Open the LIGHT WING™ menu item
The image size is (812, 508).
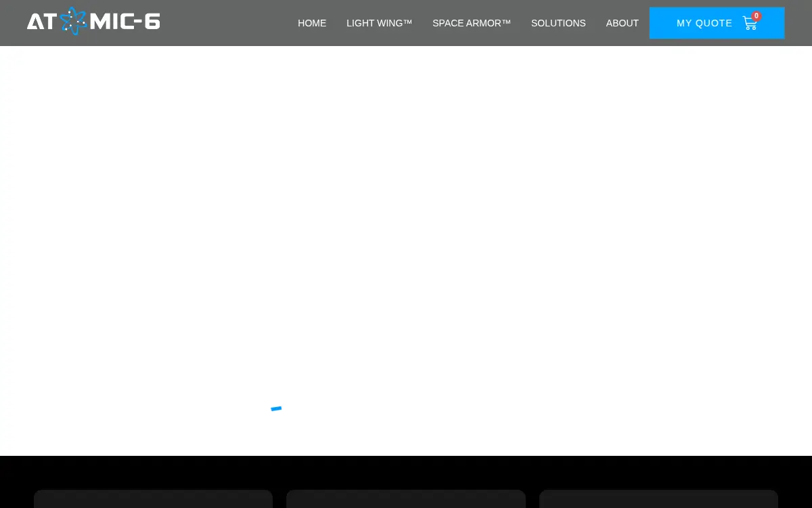click(x=379, y=23)
